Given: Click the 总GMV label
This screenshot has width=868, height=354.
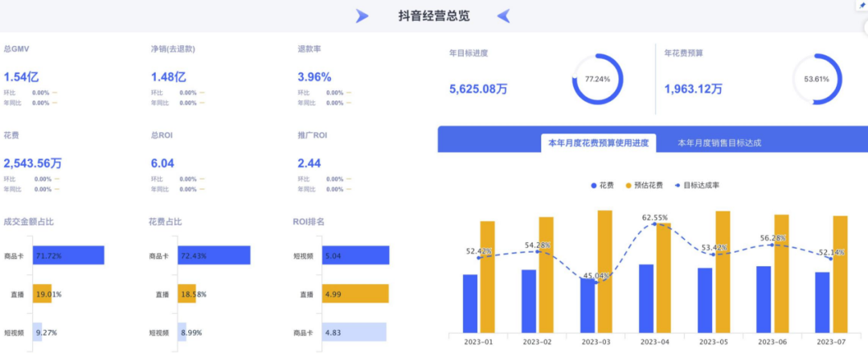Looking at the screenshot, I should [x=17, y=49].
